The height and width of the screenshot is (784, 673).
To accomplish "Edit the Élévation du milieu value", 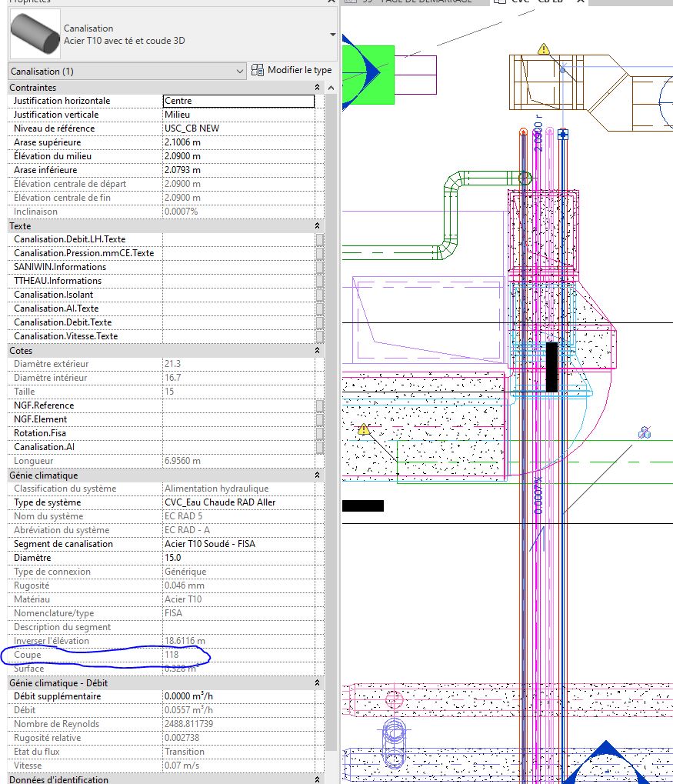I will (x=238, y=156).
